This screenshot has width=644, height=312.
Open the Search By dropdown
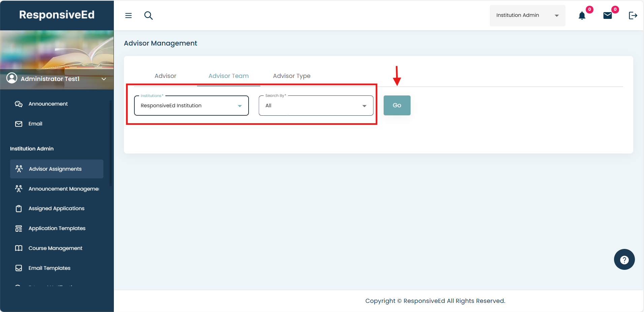pos(316,106)
